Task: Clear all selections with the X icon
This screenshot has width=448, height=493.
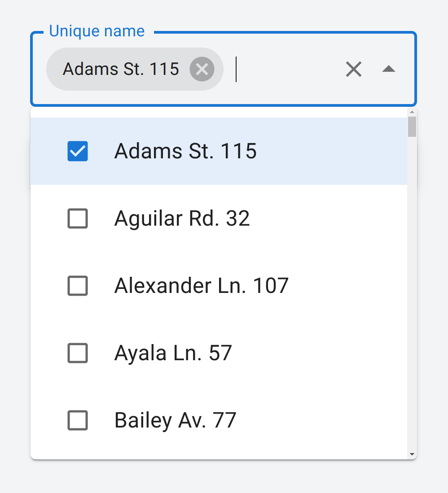Action: coord(354,70)
